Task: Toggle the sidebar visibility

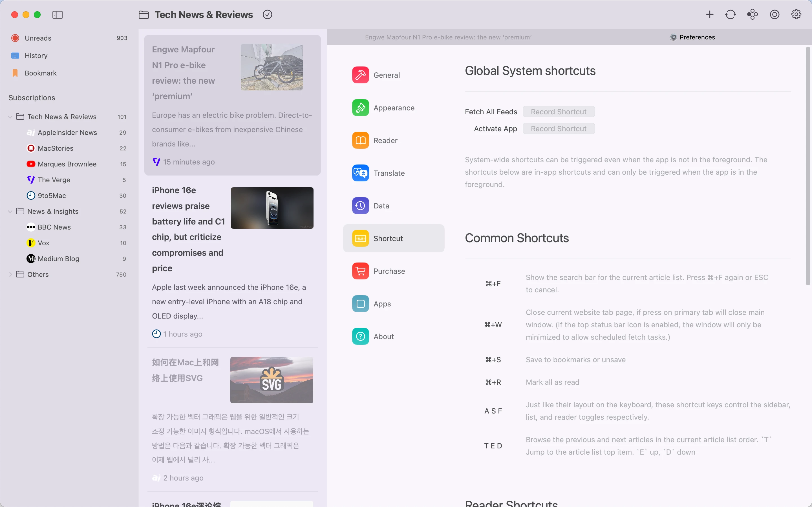Action: pos(57,15)
